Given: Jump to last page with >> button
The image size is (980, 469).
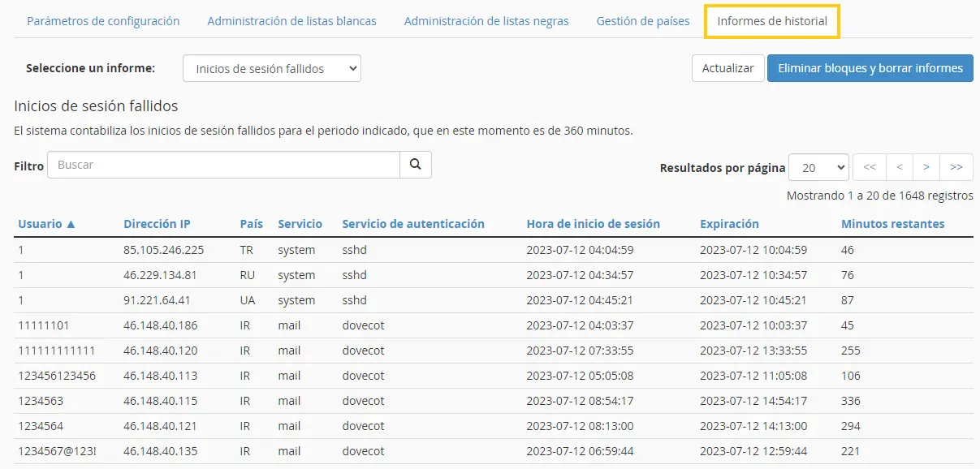Looking at the screenshot, I should pos(956,167).
